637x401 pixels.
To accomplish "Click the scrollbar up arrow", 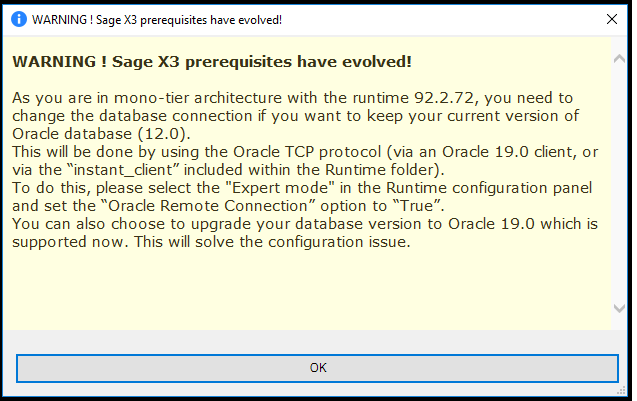I will [x=618, y=58].
